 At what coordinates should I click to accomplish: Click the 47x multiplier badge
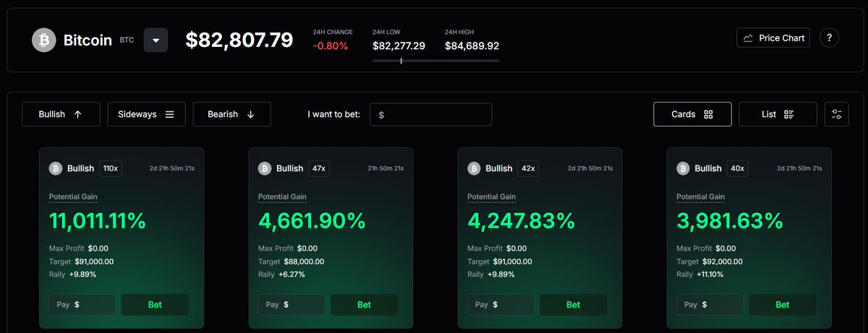click(318, 168)
